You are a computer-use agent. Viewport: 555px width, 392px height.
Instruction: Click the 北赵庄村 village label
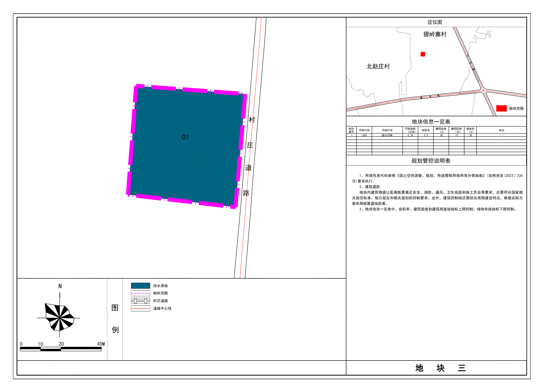(x=378, y=66)
